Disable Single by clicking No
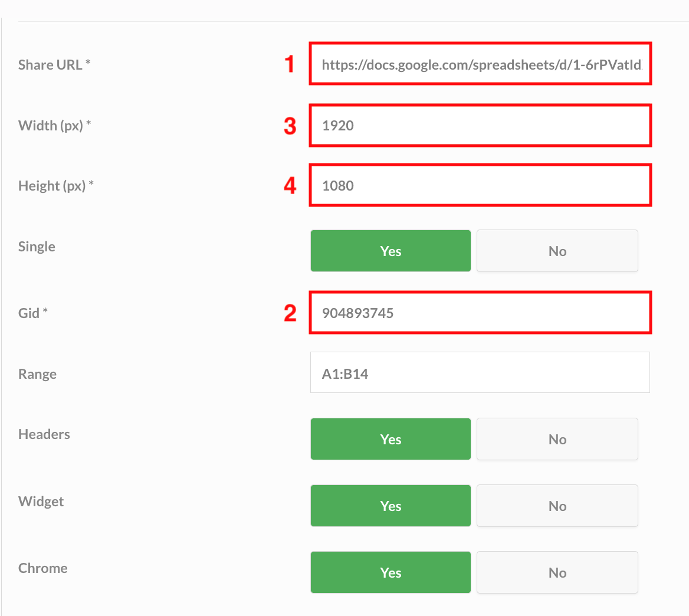Image resolution: width=689 pixels, height=616 pixels. coord(557,250)
